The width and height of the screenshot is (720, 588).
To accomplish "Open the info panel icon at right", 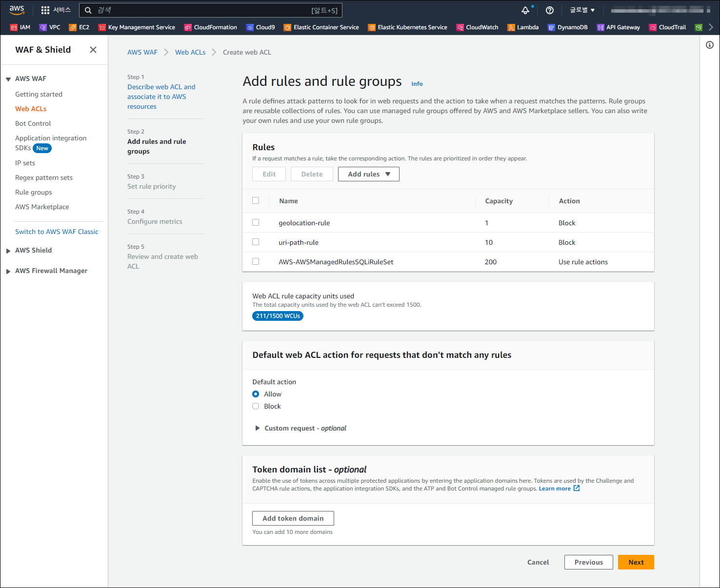I will coord(710,45).
